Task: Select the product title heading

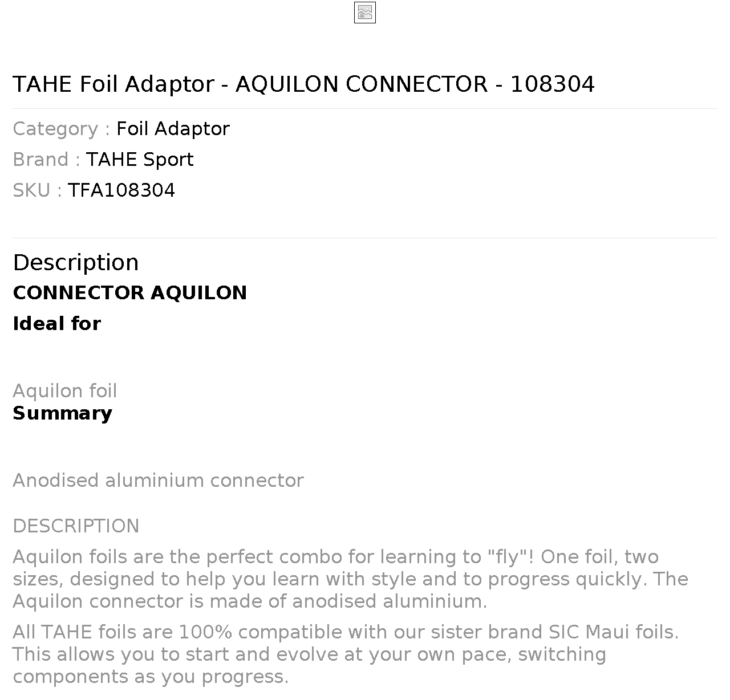Action: pyautogui.click(x=303, y=84)
